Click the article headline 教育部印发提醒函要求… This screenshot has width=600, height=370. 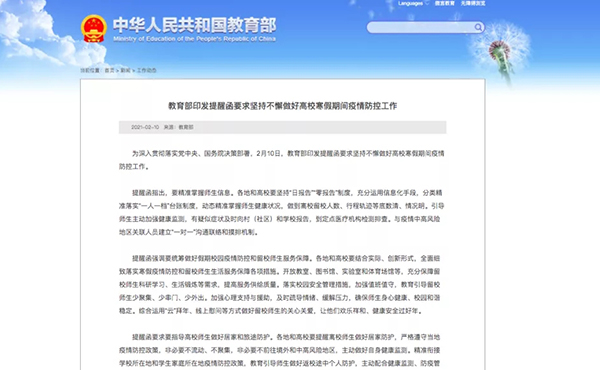pos(282,106)
